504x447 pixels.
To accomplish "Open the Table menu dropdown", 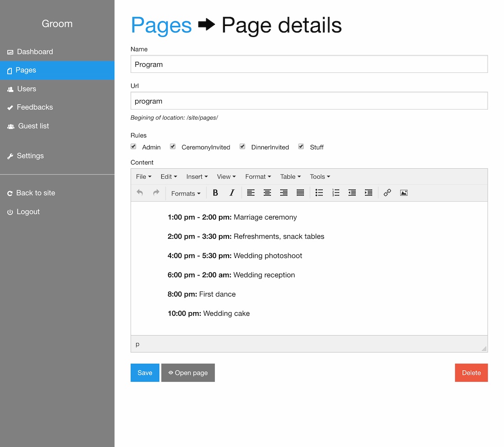I will pos(290,177).
